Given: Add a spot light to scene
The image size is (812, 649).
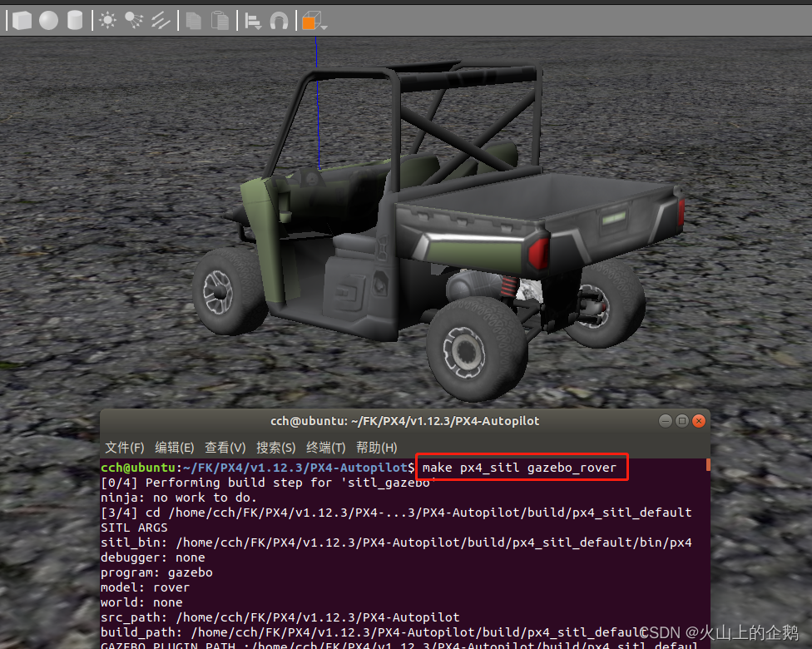Looking at the screenshot, I should (134, 21).
